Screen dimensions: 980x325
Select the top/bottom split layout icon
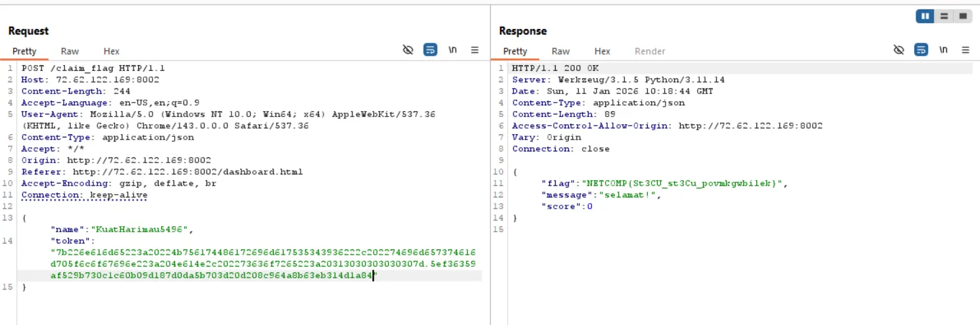click(944, 16)
